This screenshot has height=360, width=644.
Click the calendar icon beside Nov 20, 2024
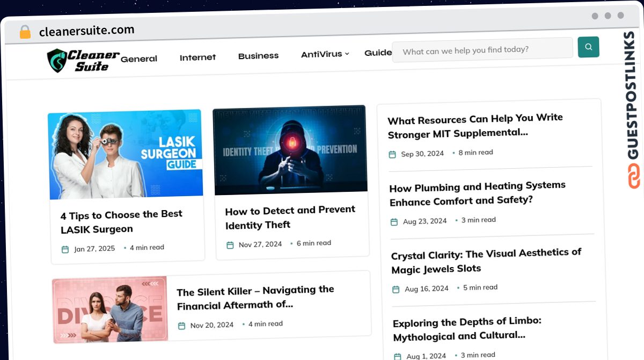[x=181, y=326]
